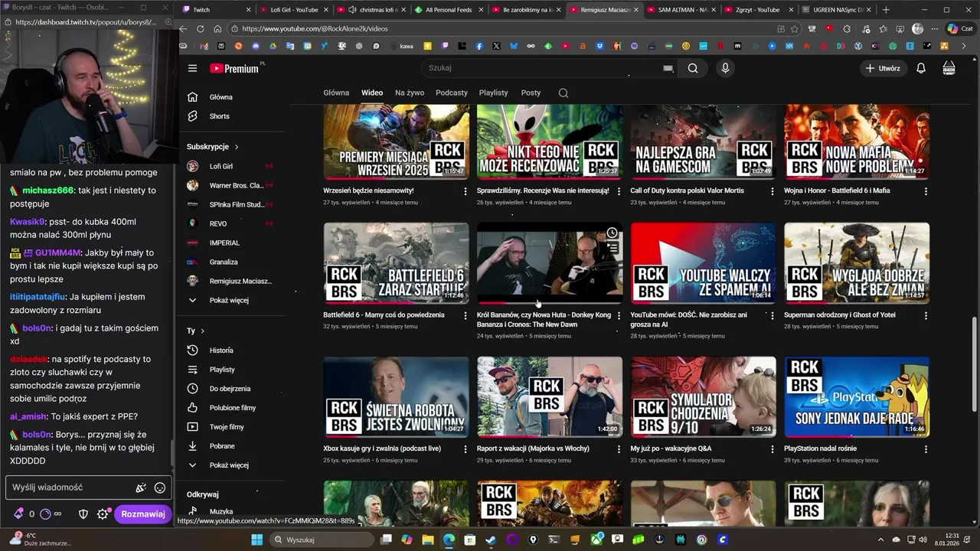Open YouTube walczy ze spamem AI thumbnail
Image resolution: width=980 pixels, height=551 pixels.
coord(704,263)
